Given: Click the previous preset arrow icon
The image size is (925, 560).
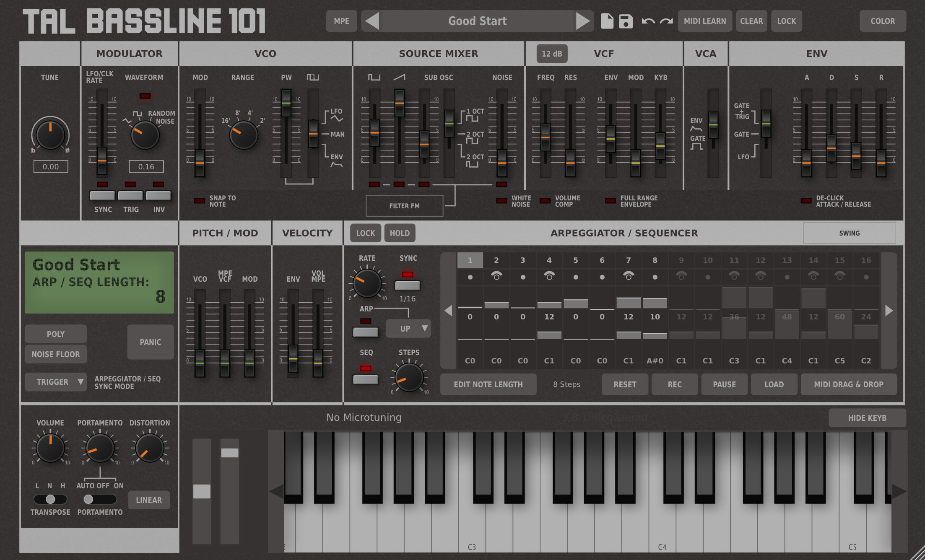Looking at the screenshot, I should (372, 21).
